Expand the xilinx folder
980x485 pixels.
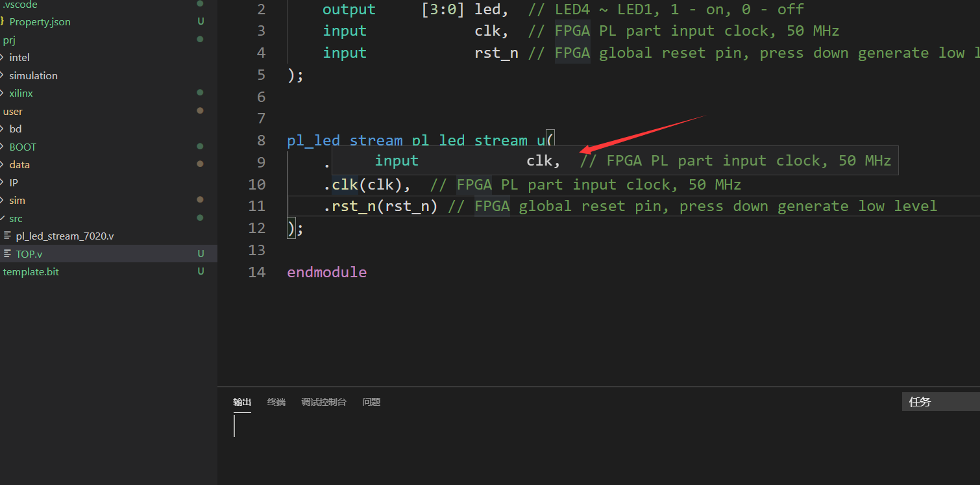(x=21, y=93)
